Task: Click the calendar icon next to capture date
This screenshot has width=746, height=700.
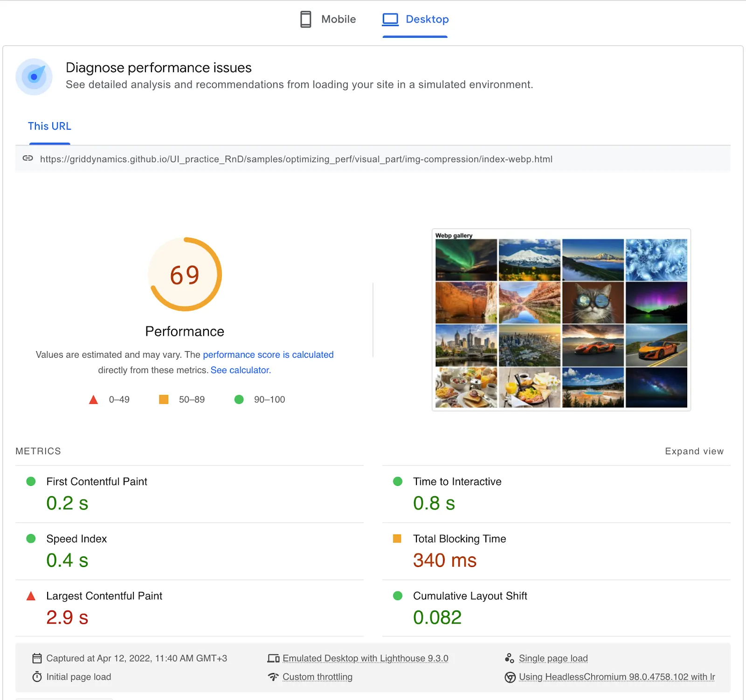Action: point(37,658)
